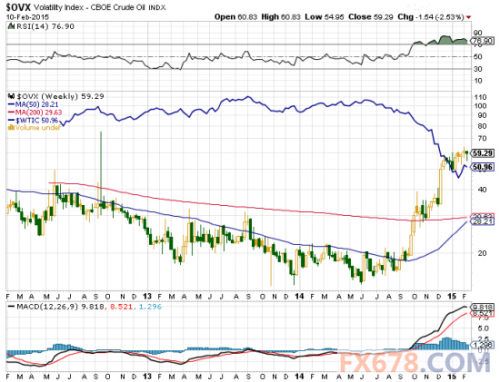Click the 'Chg -1.54 (-2.53%)' value
The image size is (500, 382).
point(430,17)
